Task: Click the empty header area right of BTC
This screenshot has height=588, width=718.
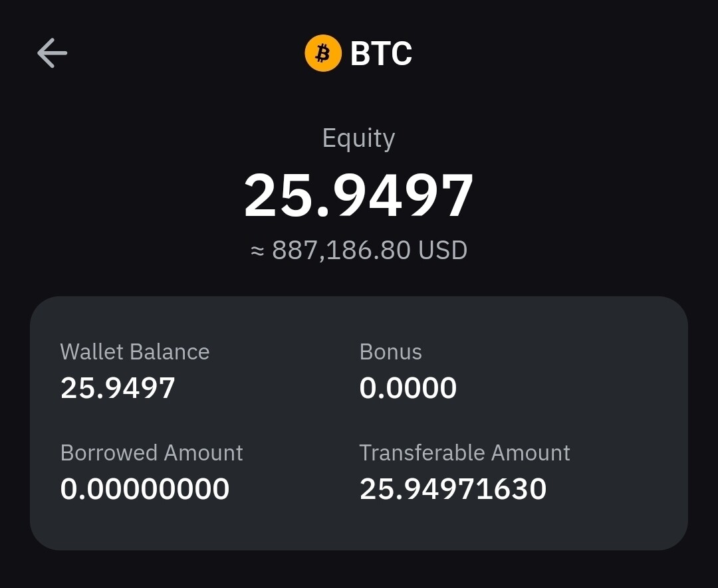Action: click(565, 53)
